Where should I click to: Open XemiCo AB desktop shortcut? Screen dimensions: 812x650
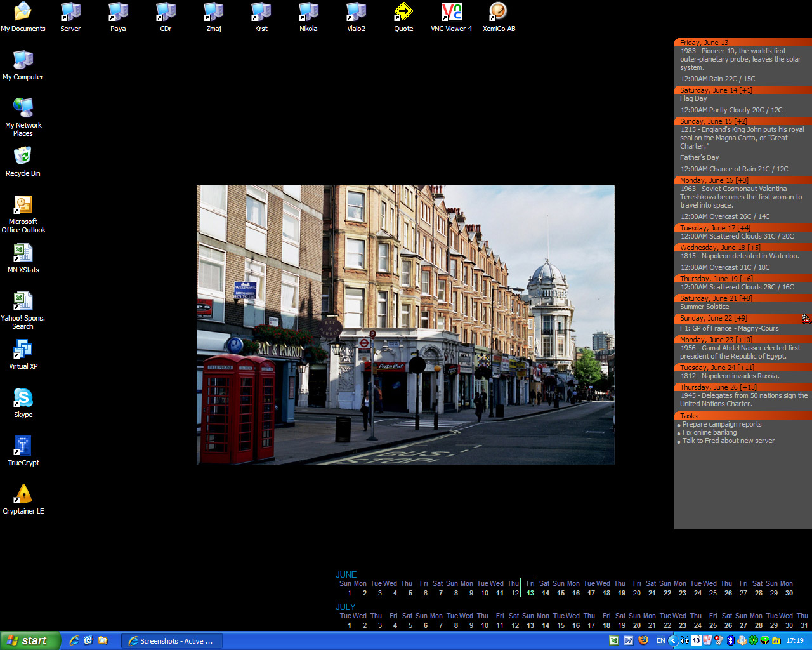pyautogui.click(x=499, y=12)
